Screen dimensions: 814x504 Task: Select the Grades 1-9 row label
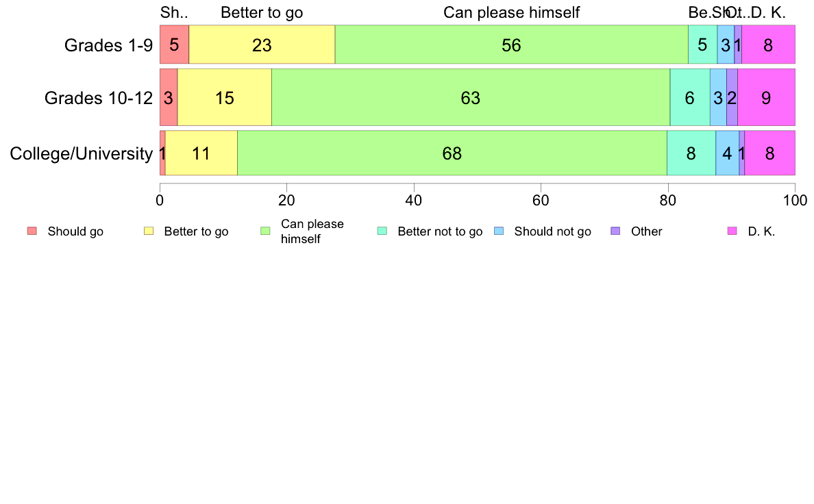tap(108, 45)
